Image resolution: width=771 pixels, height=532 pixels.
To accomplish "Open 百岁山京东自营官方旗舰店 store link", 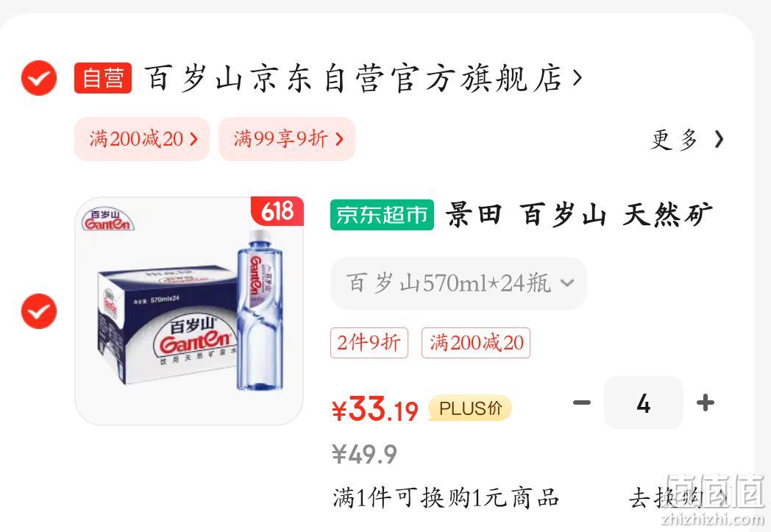I will pos(353,78).
